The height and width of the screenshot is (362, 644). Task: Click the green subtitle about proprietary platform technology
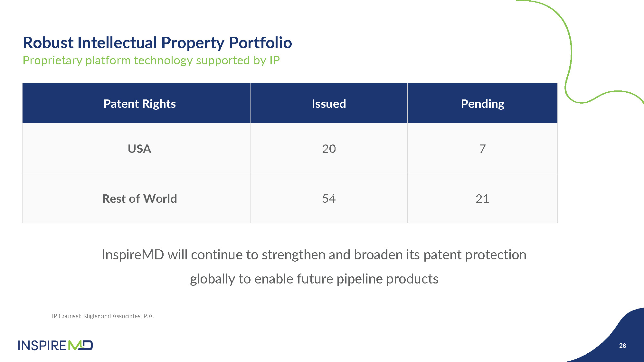tap(151, 60)
